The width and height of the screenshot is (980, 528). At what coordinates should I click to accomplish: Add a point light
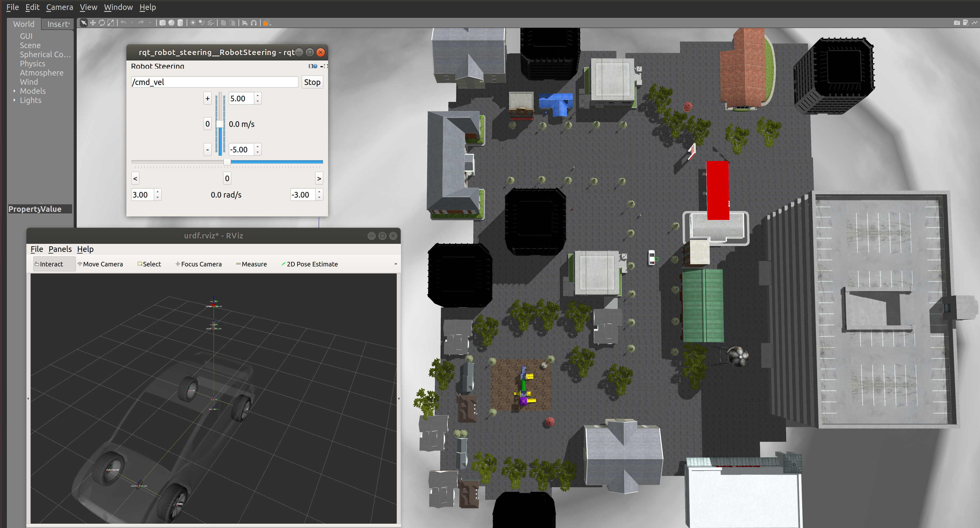click(x=193, y=23)
